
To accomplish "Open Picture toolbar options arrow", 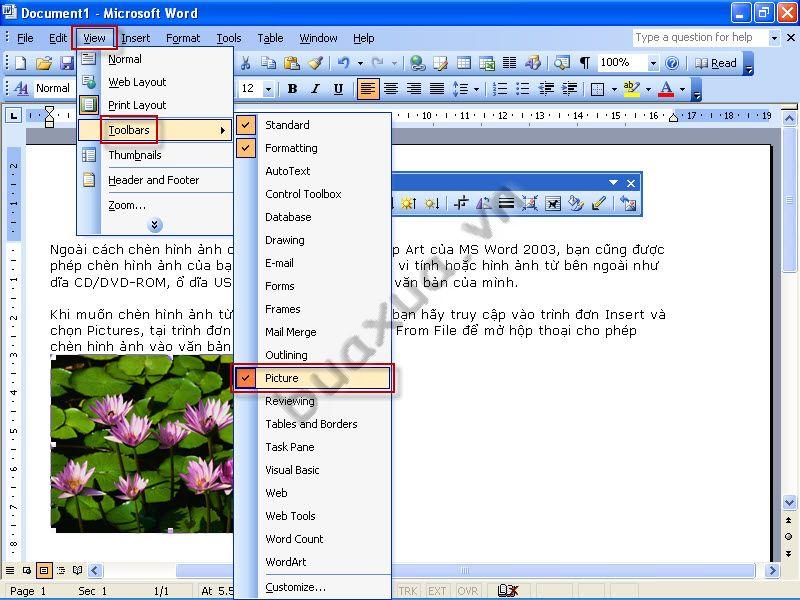I will [x=613, y=183].
